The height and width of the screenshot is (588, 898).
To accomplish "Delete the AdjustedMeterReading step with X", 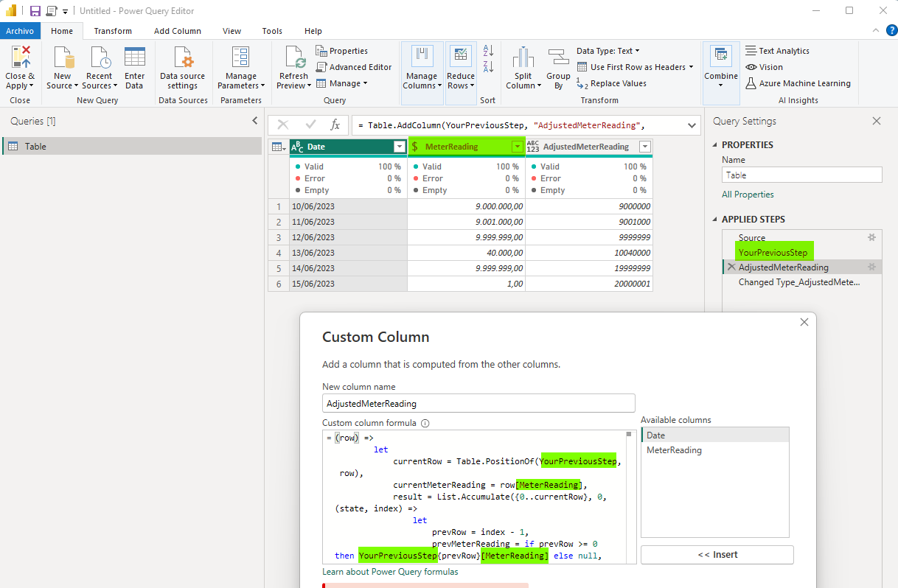I will point(731,267).
